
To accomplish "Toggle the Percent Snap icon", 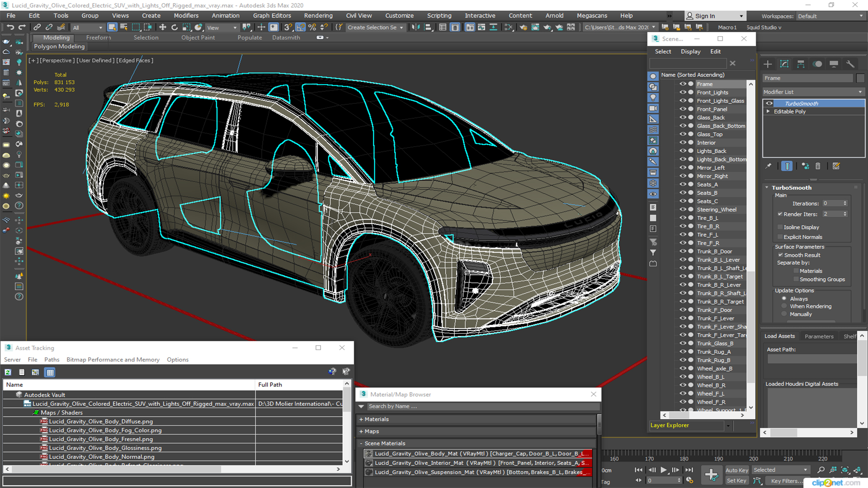I will [312, 28].
